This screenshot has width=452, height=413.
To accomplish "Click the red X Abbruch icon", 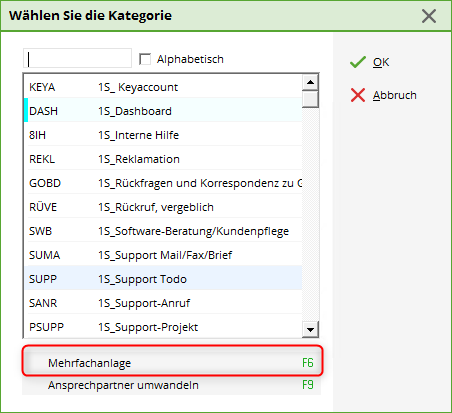I will (x=358, y=95).
